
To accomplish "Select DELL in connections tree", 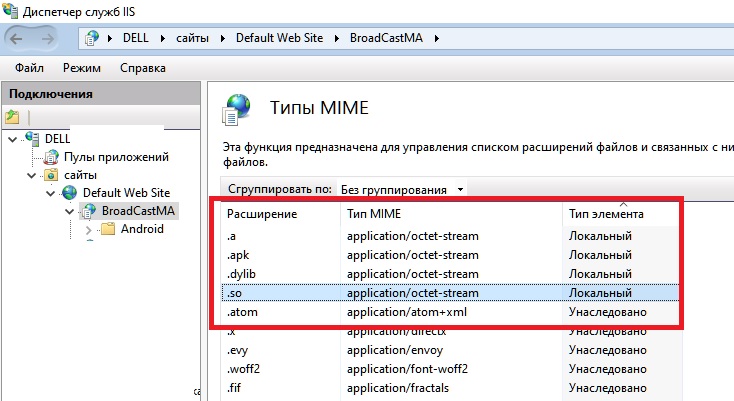I will coord(58,139).
